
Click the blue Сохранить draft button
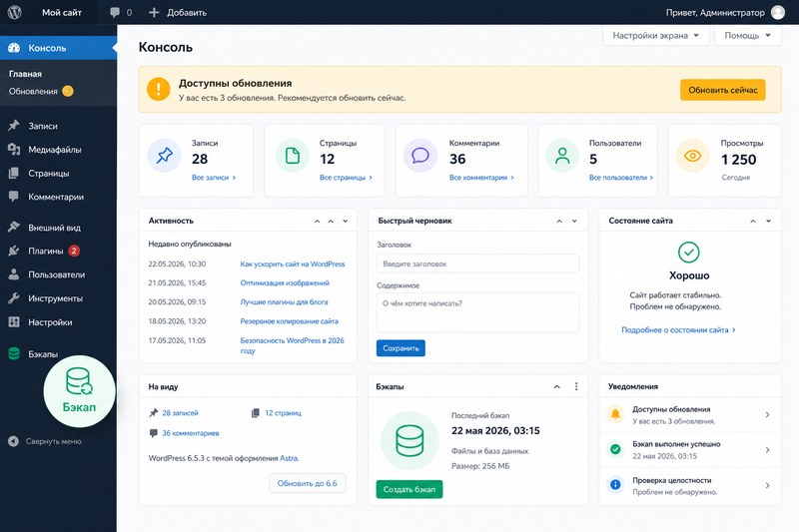point(400,348)
